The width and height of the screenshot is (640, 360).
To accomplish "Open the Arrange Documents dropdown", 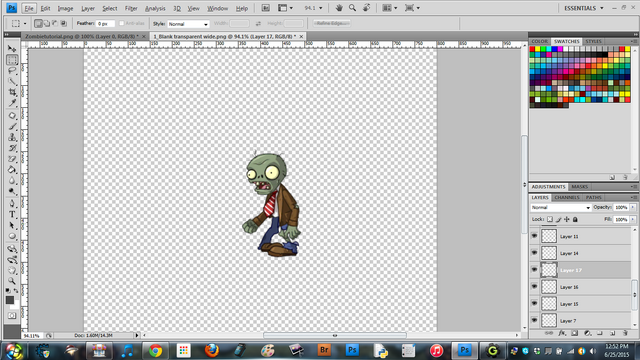I will tap(389, 8).
